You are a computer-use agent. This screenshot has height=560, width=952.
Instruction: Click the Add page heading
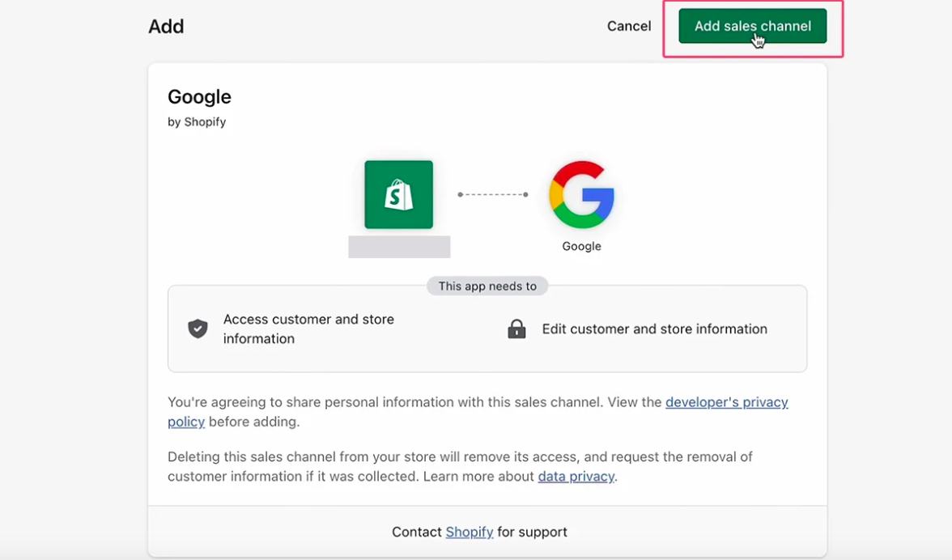coord(166,27)
